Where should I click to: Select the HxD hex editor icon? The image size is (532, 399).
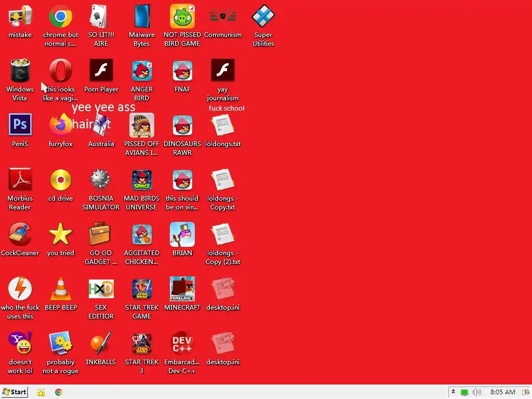click(x=101, y=289)
